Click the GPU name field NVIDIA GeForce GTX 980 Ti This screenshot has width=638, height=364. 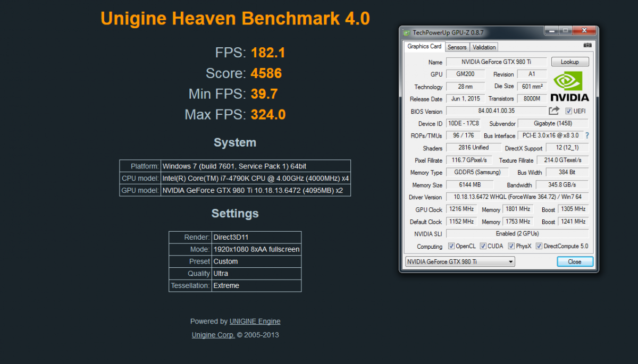496,62
